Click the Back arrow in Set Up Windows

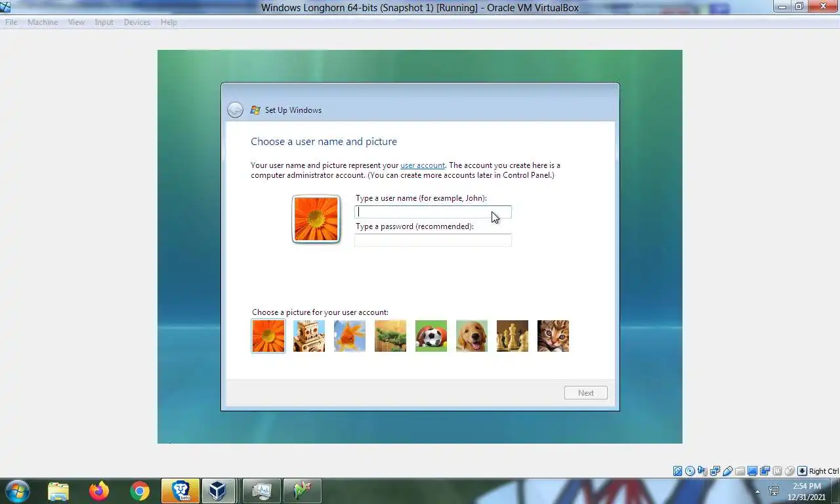[x=235, y=110]
